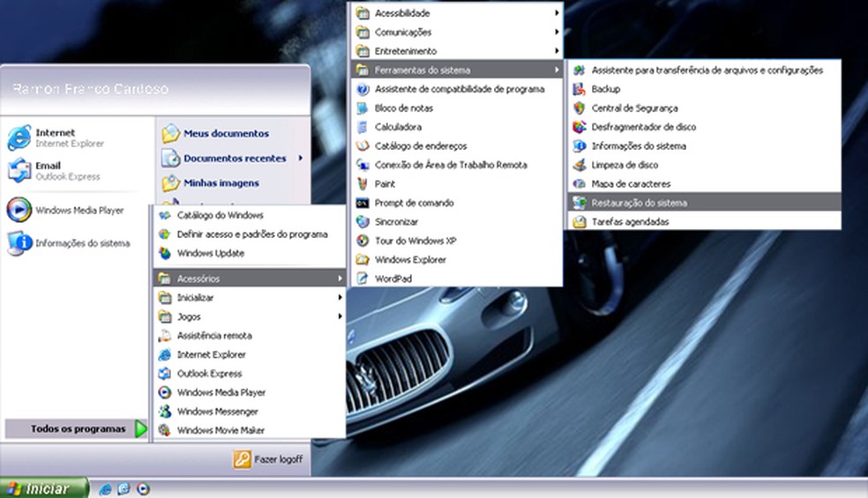
Task: Open Internet Explorer pinned icon in Start menu
Action: [x=19, y=138]
